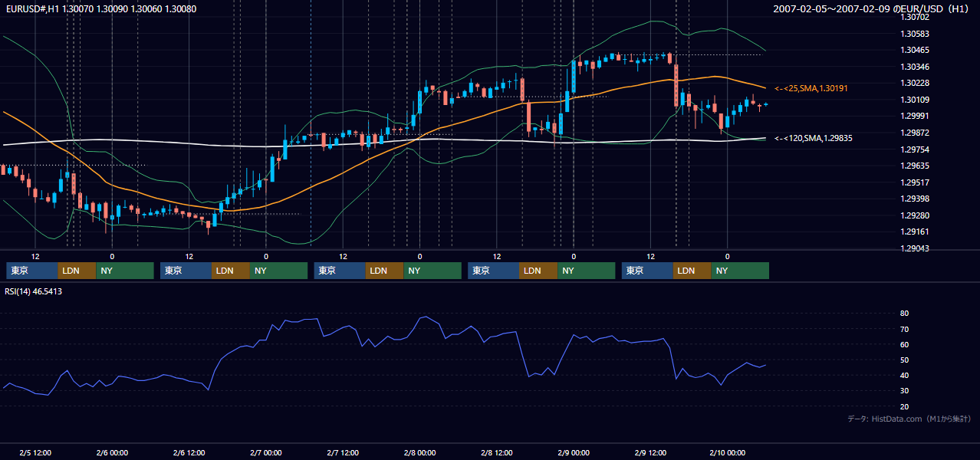Viewport: 980px width, 460px height.
Task: Click RSI scale level 20
Action: tap(905, 406)
